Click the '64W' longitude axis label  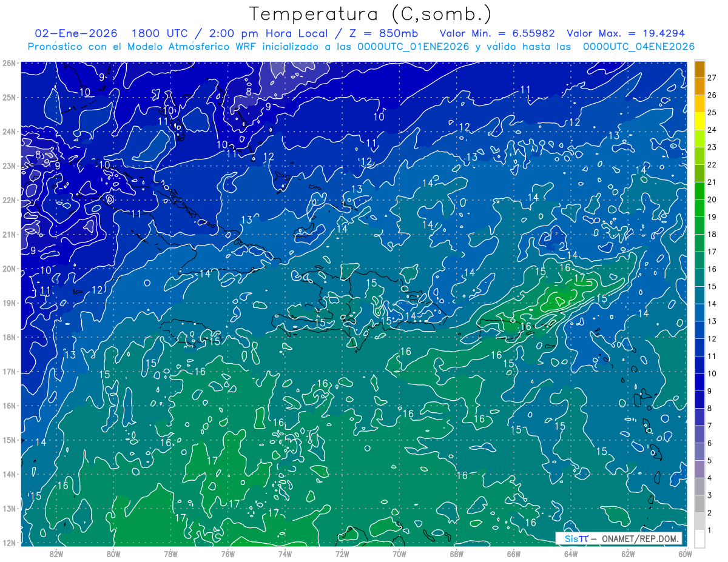(x=570, y=553)
